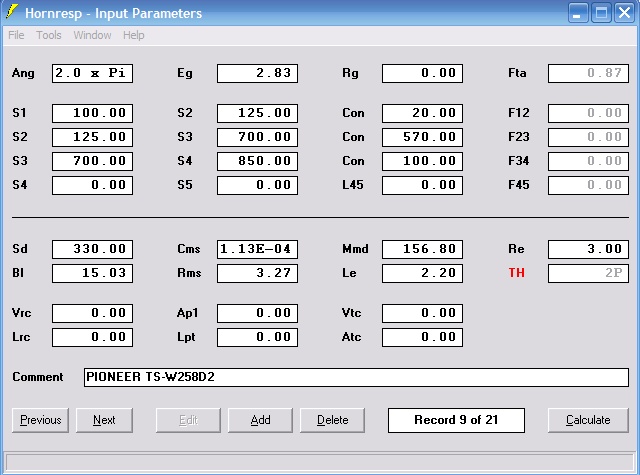Viewport: 640px width, 475px height.
Task: Click the Con field showing 100.00
Action: click(x=422, y=161)
